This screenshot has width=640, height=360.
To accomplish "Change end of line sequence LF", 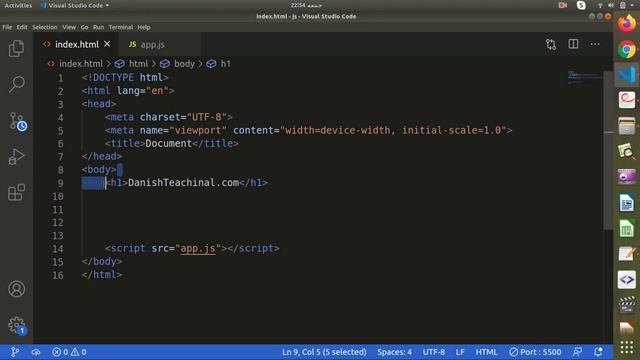I will [460, 352].
